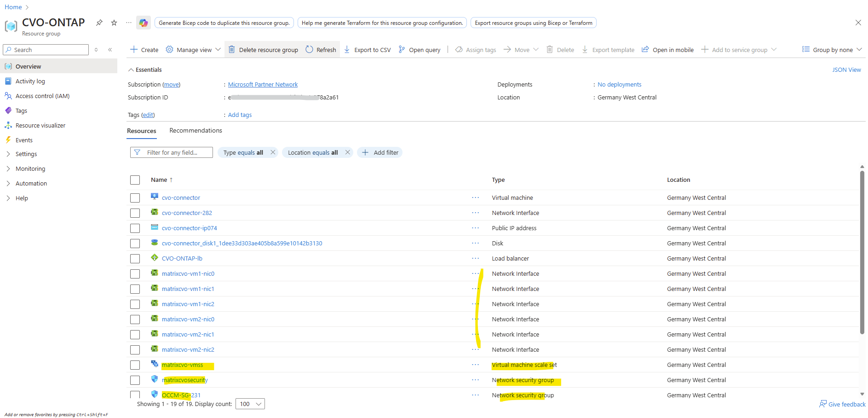Screen dimensions: 868x418
Task: Add CVO-ONTAP to favorites with star icon
Action: pyautogui.click(x=114, y=23)
